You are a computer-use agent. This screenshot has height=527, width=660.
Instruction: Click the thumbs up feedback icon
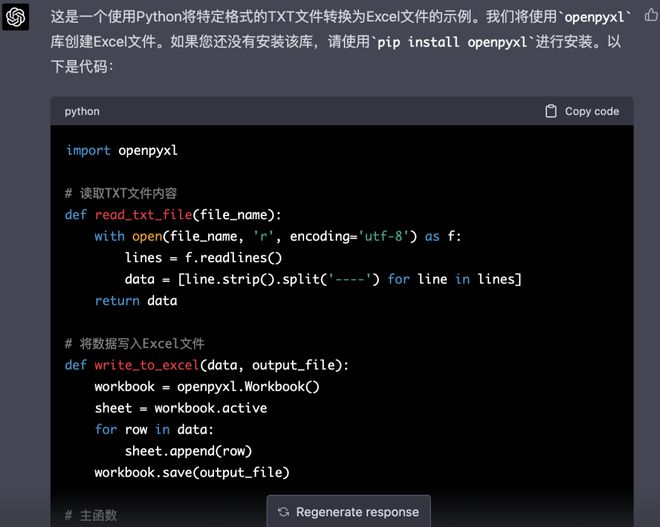pyautogui.click(x=652, y=16)
